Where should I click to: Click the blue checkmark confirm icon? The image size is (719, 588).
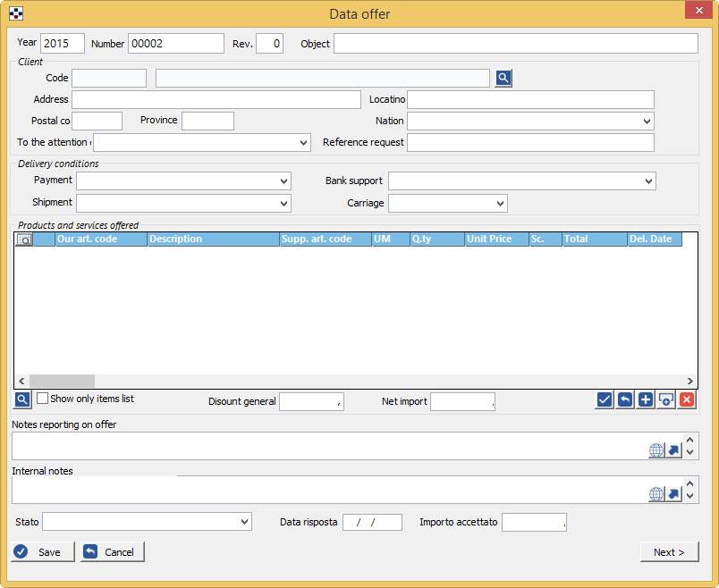605,400
